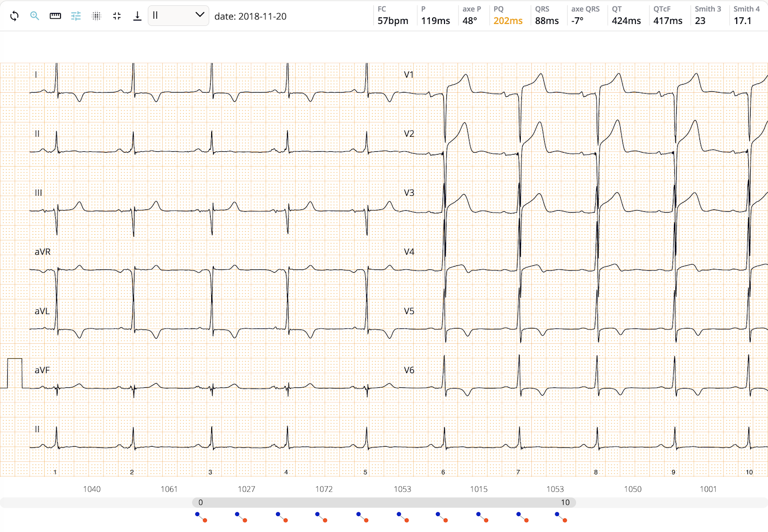Click the RR interval value 1072
This screenshot has width=768, height=532.
pos(324,489)
